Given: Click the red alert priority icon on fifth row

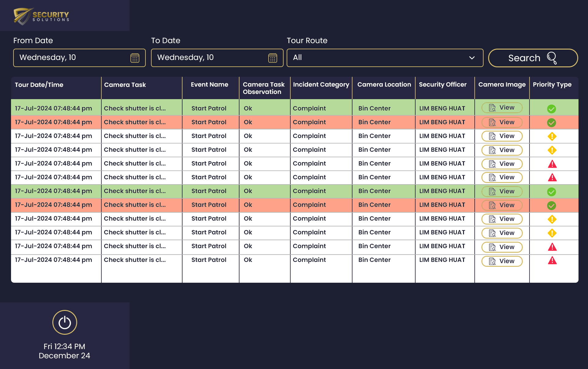Looking at the screenshot, I should [552, 164].
